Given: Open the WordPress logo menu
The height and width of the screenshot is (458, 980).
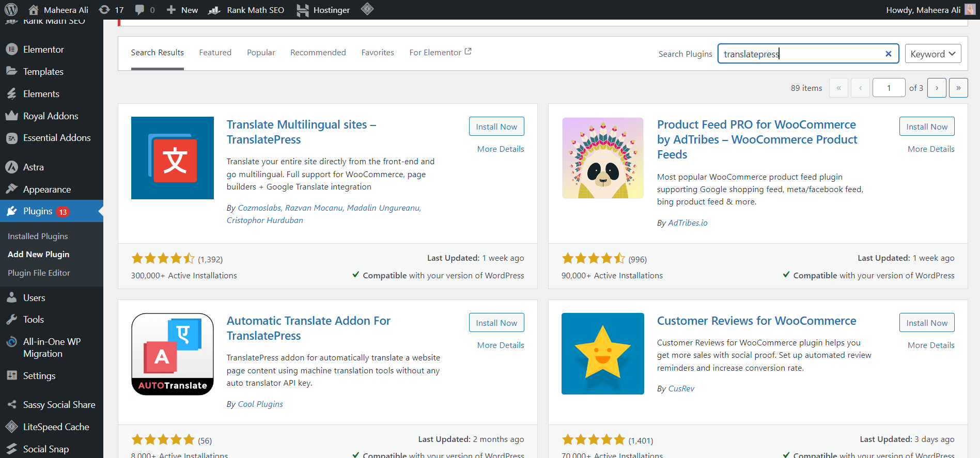Looking at the screenshot, I should click(11, 9).
